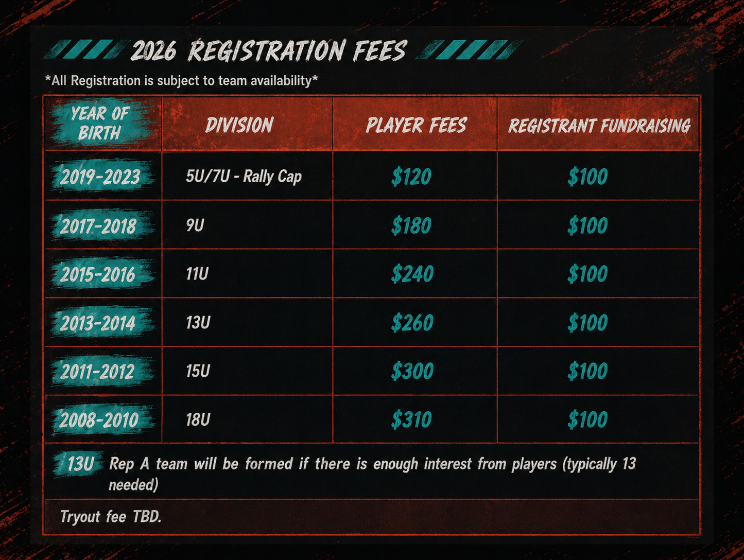This screenshot has width=744, height=560.
Task: Click the 2013-2014 birth year label
Action: point(98,323)
